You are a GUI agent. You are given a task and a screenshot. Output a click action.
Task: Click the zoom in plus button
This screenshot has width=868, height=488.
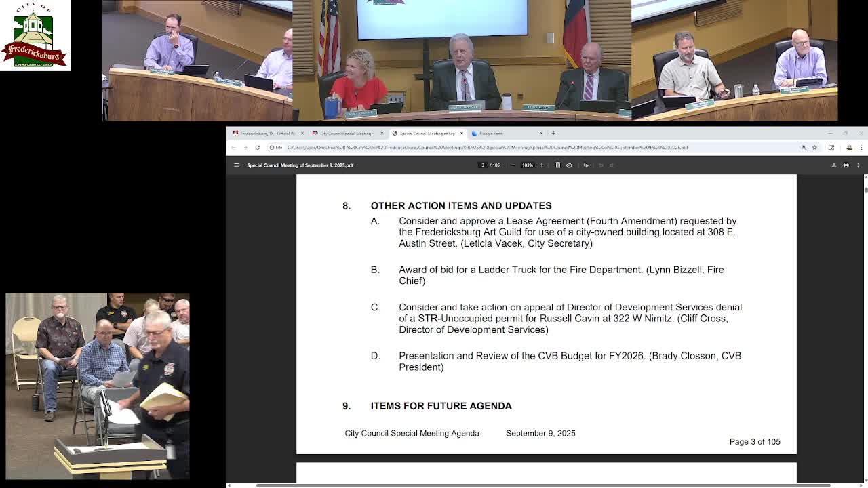click(x=542, y=165)
